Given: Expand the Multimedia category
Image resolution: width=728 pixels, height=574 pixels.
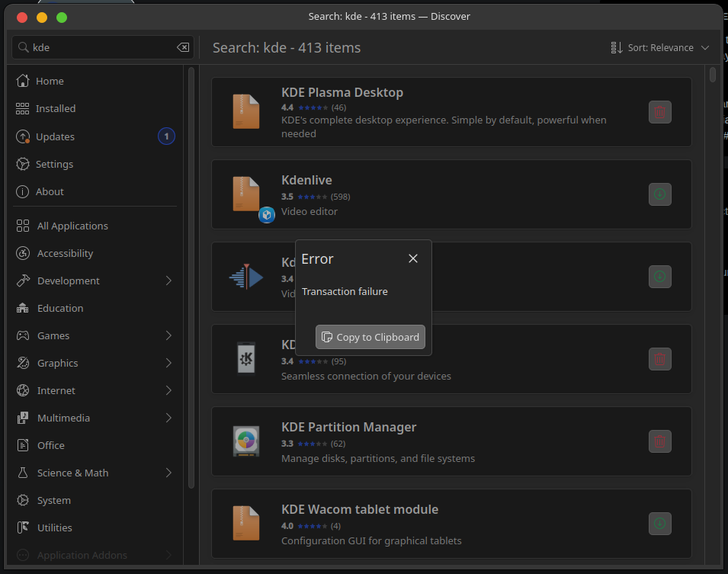Looking at the screenshot, I should coord(168,418).
